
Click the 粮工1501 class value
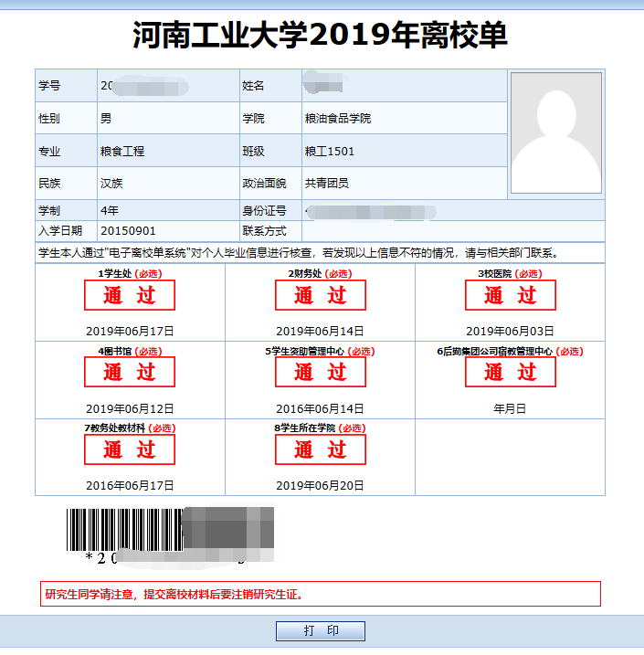pos(329,152)
